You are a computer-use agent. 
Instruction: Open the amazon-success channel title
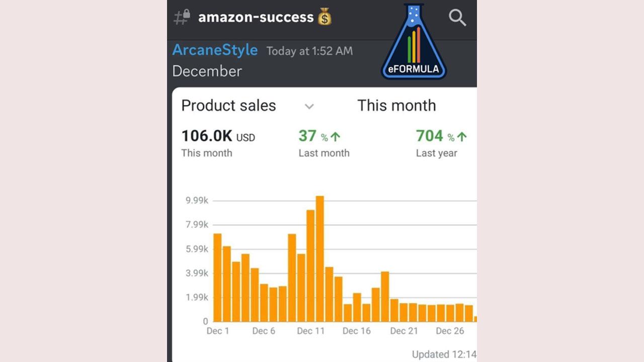(256, 17)
